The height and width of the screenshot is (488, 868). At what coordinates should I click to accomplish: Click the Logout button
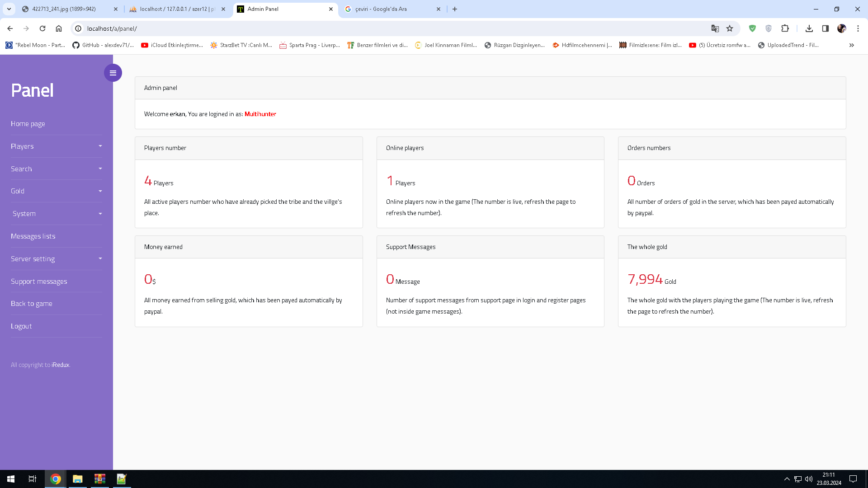tap(21, 325)
